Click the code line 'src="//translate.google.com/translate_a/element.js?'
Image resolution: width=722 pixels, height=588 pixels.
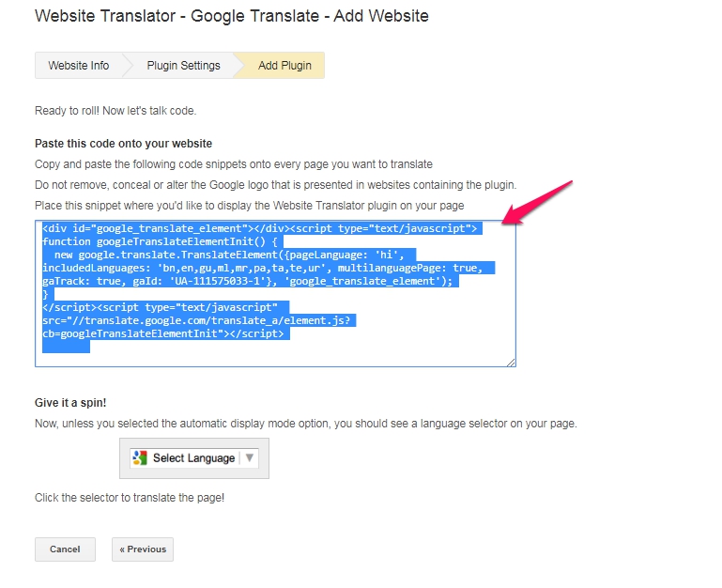[196, 320]
